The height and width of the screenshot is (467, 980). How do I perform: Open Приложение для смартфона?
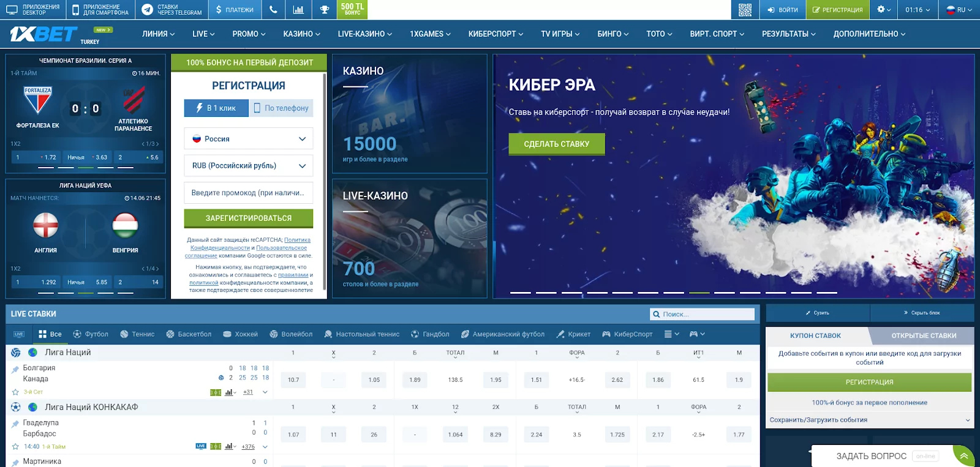pyautogui.click(x=100, y=10)
